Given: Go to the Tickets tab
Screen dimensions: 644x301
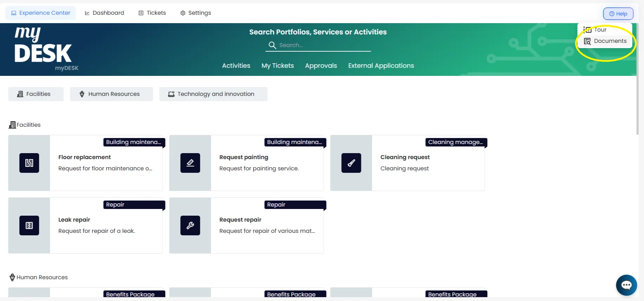Looking at the screenshot, I should [x=152, y=13].
